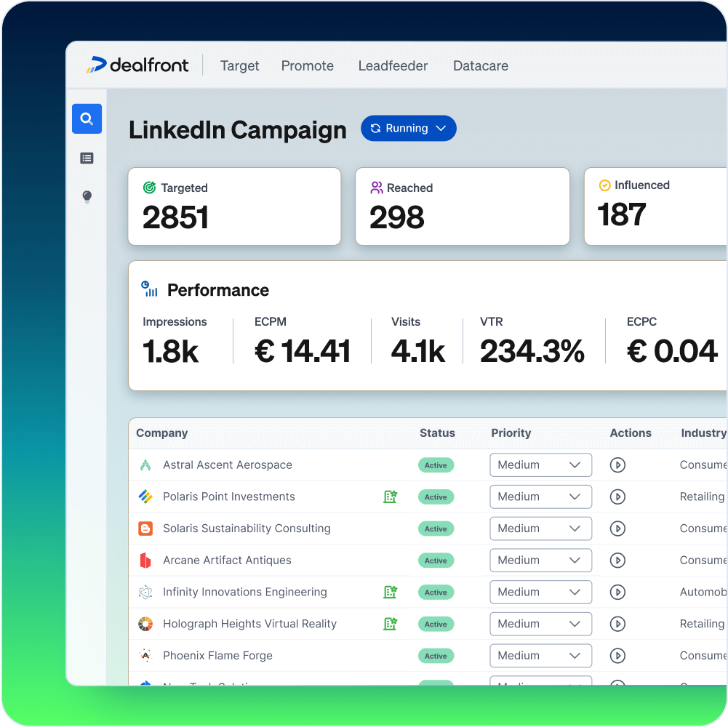Click the Influenced checkmark icon
The width and height of the screenshot is (728, 727).
point(604,185)
